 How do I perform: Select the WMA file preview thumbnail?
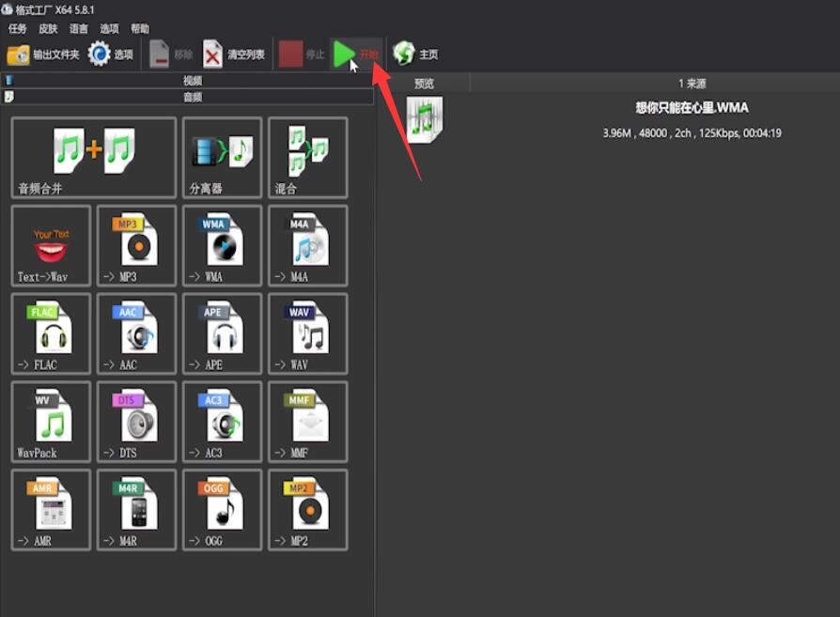point(425,119)
